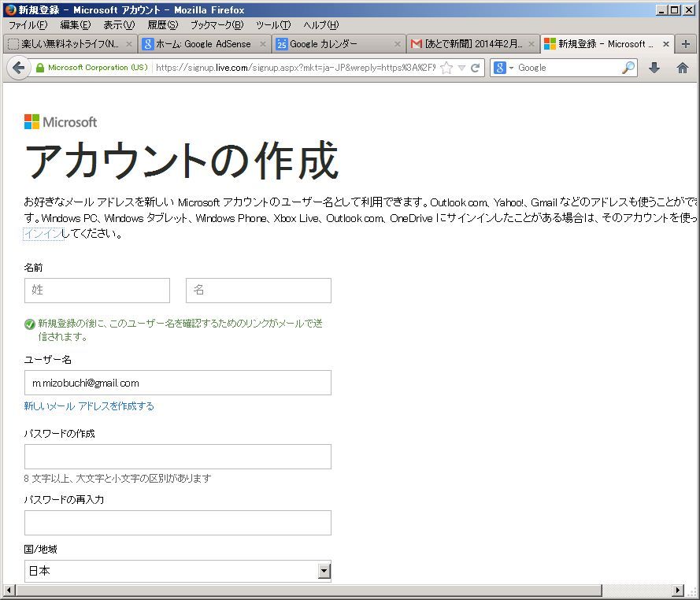
Task: Click the Microsoft Corporation (US) identity label
Action: pyautogui.click(x=98, y=68)
